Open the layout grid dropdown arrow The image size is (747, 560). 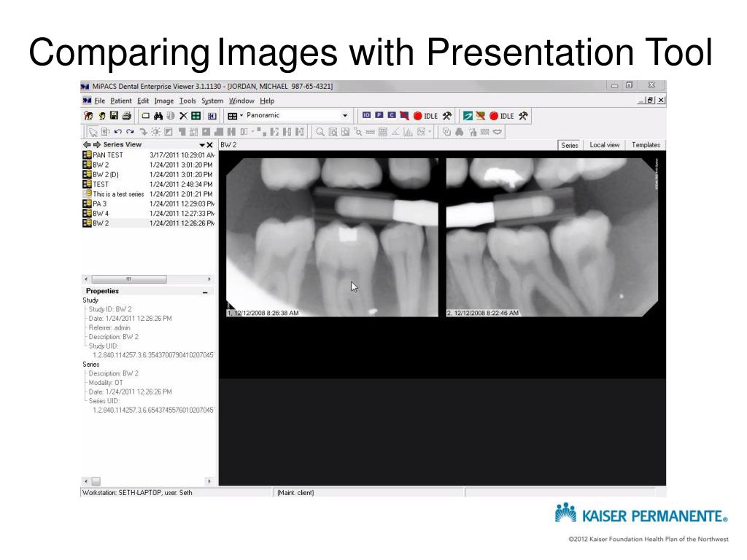(x=241, y=116)
